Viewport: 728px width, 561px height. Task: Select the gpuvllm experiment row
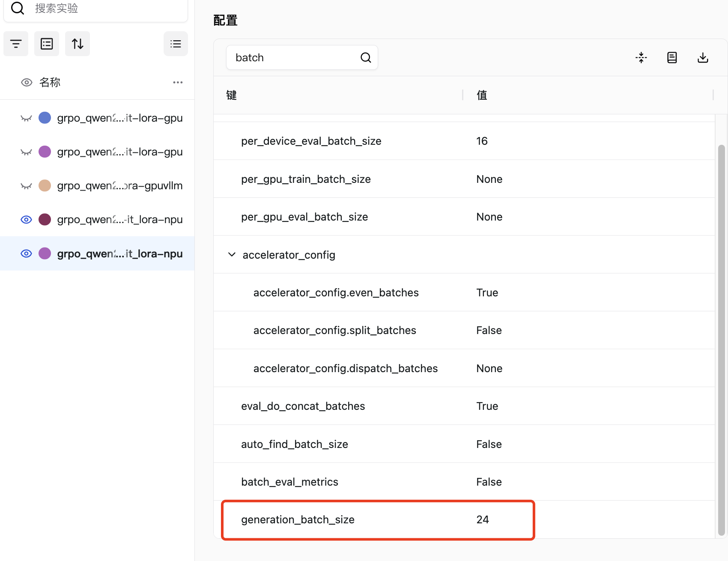pyautogui.click(x=97, y=185)
